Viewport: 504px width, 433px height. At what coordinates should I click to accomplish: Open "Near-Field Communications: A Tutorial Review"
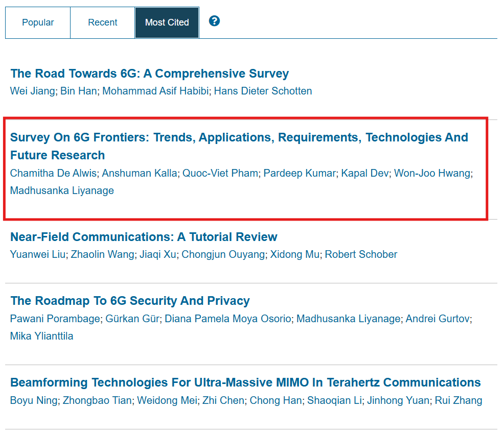pyautogui.click(x=144, y=237)
